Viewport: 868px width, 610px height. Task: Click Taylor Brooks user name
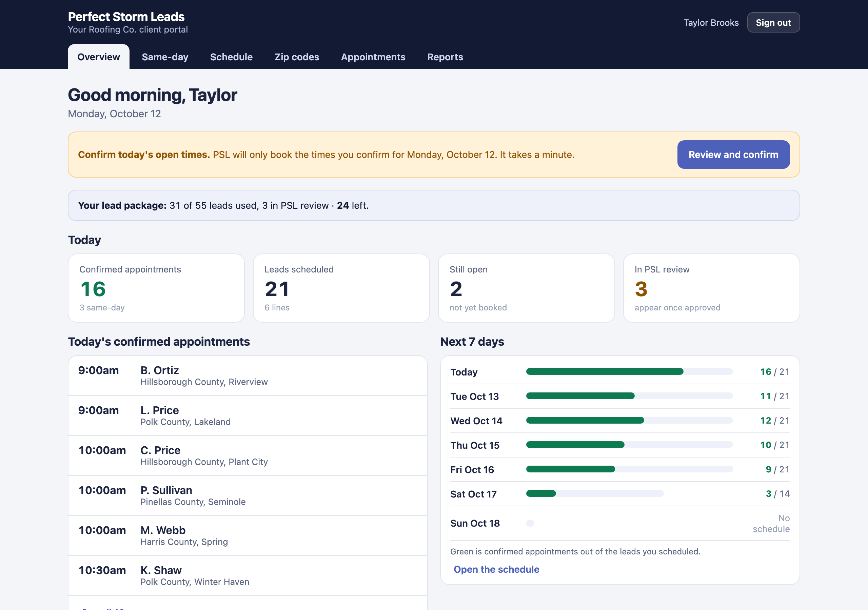pos(711,23)
